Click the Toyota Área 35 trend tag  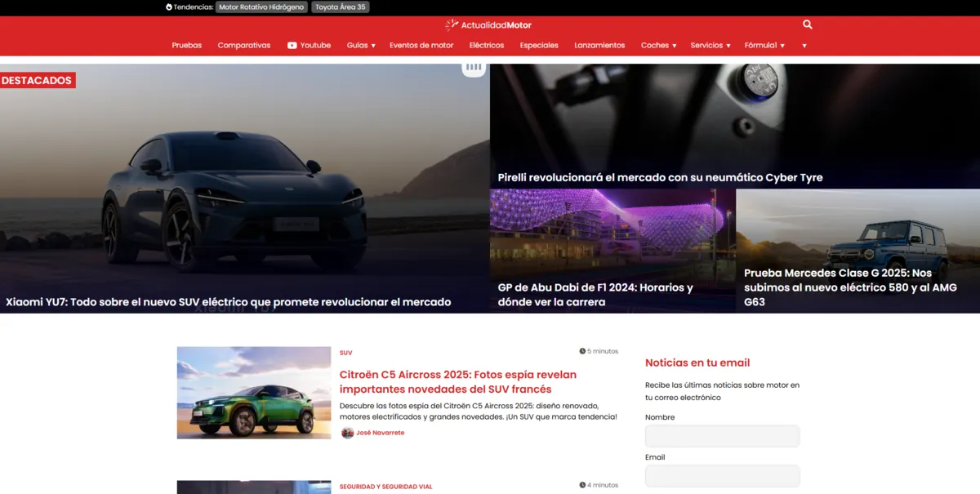(x=341, y=7)
